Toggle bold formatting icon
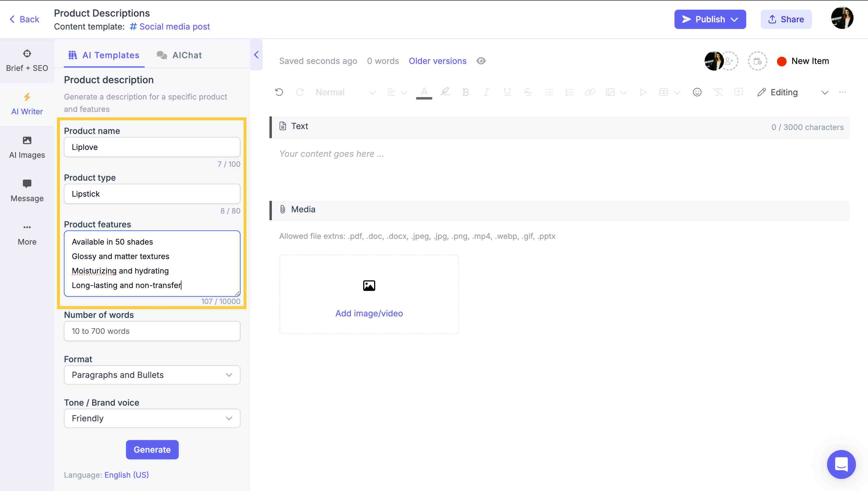868x491 pixels. [465, 92]
